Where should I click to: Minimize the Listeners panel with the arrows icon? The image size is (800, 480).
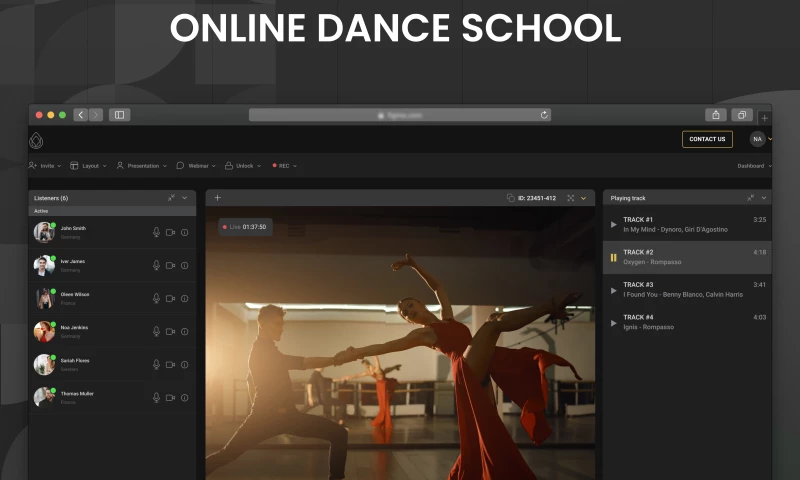pyautogui.click(x=171, y=197)
